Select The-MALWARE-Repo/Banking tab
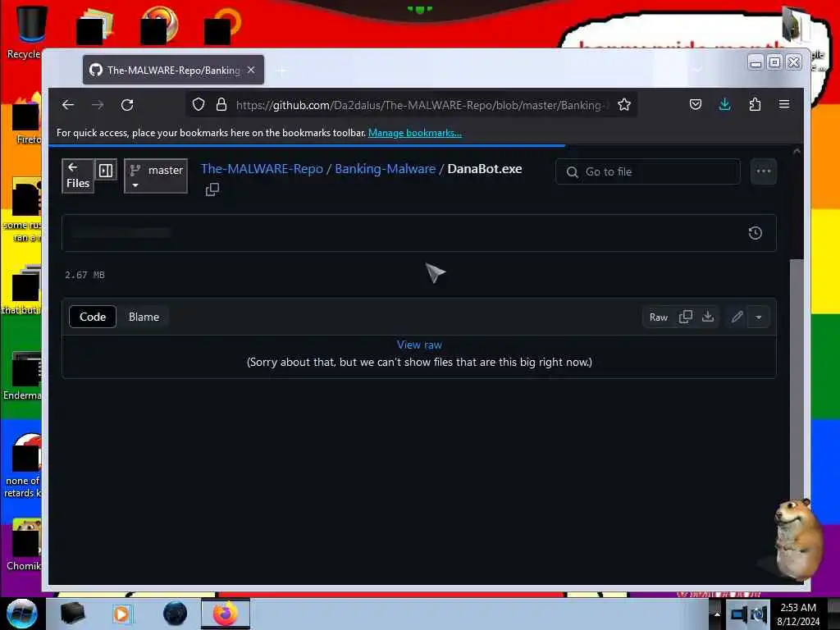 point(173,70)
